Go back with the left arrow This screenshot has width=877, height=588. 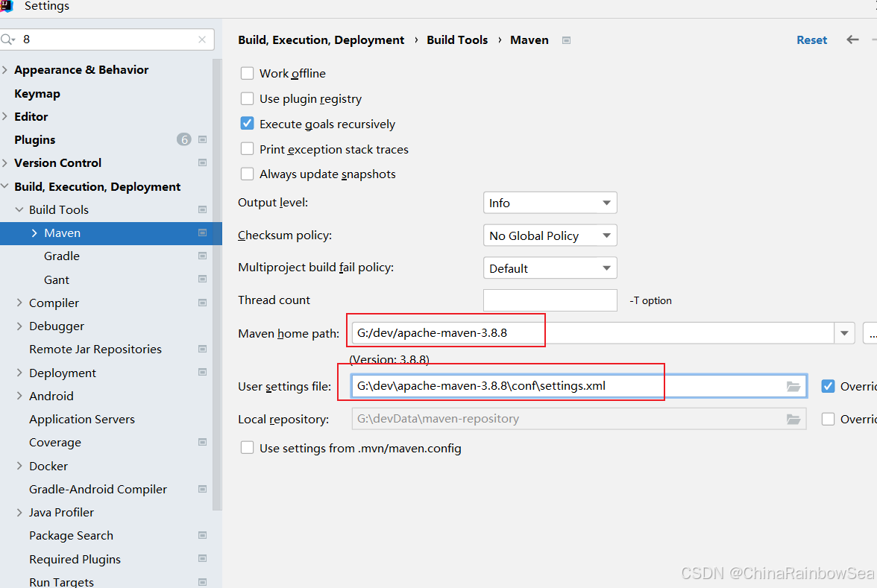pyautogui.click(x=852, y=39)
